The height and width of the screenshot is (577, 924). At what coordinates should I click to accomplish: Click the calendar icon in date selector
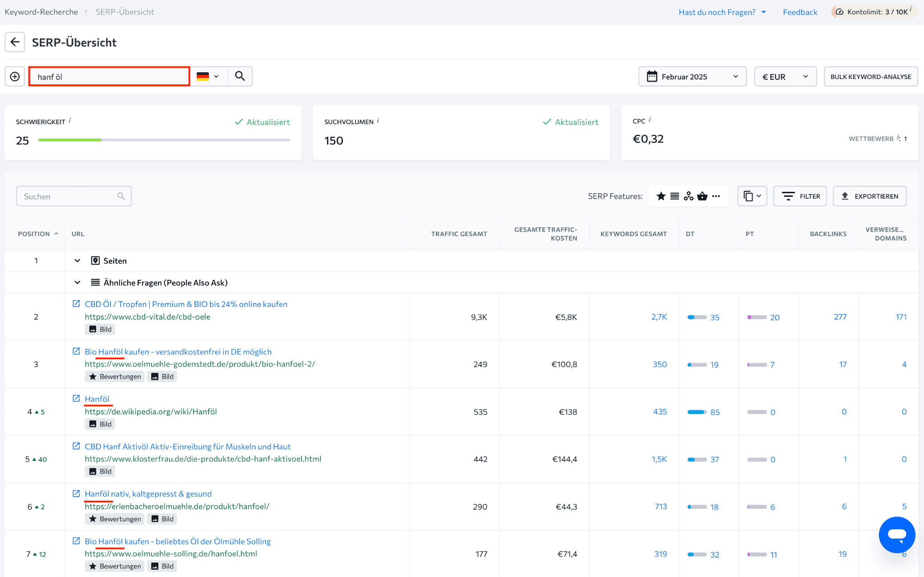(652, 76)
